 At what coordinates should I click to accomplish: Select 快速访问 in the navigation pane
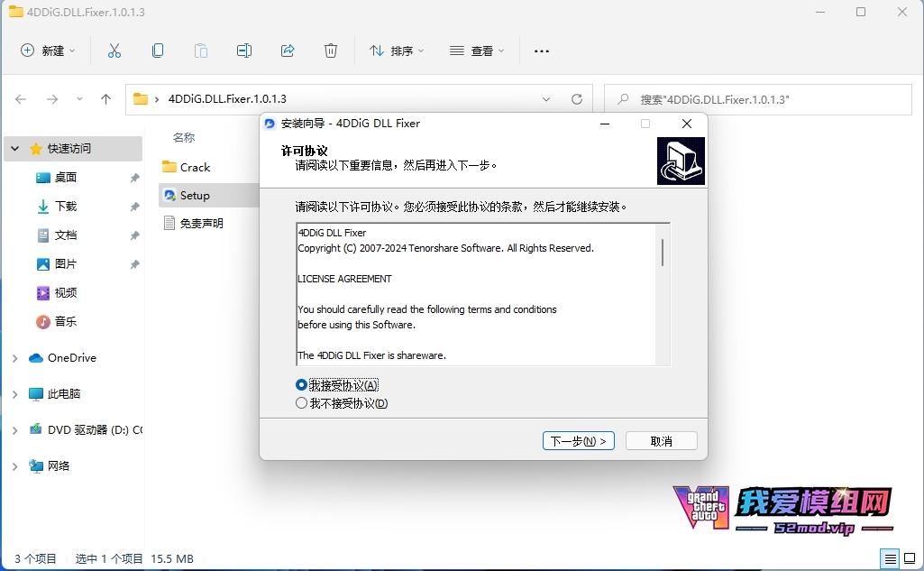(69, 149)
